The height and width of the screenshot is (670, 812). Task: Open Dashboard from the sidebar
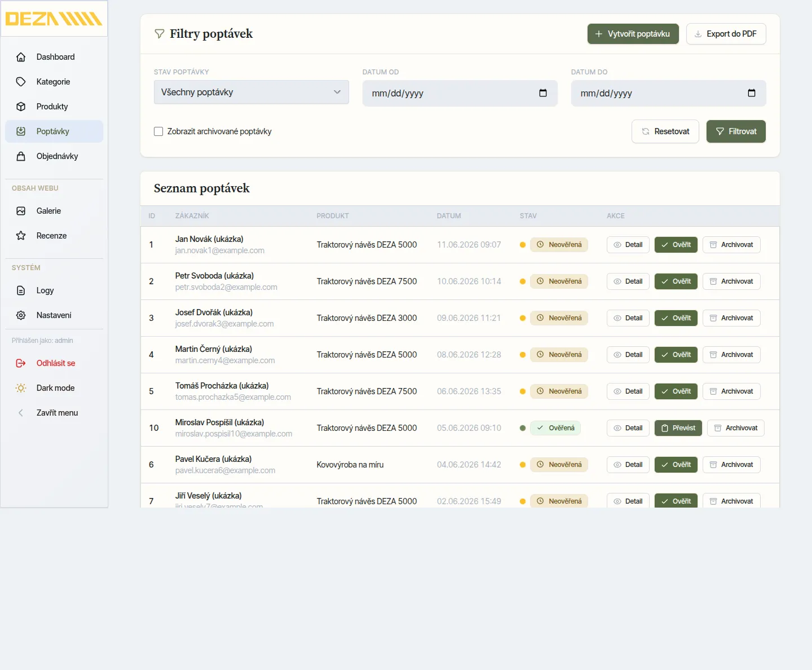click(54, 57)
